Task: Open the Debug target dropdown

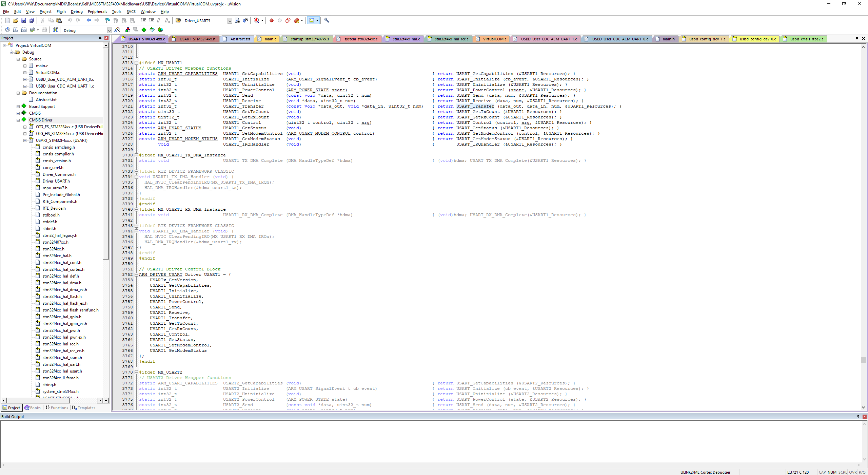Action: point(109,30)
